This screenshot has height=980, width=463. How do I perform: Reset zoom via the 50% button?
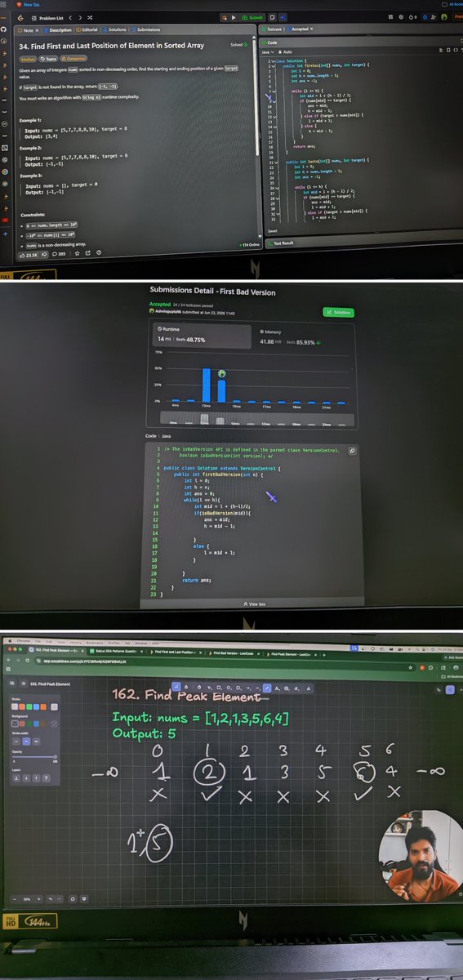tap(27, 899)
